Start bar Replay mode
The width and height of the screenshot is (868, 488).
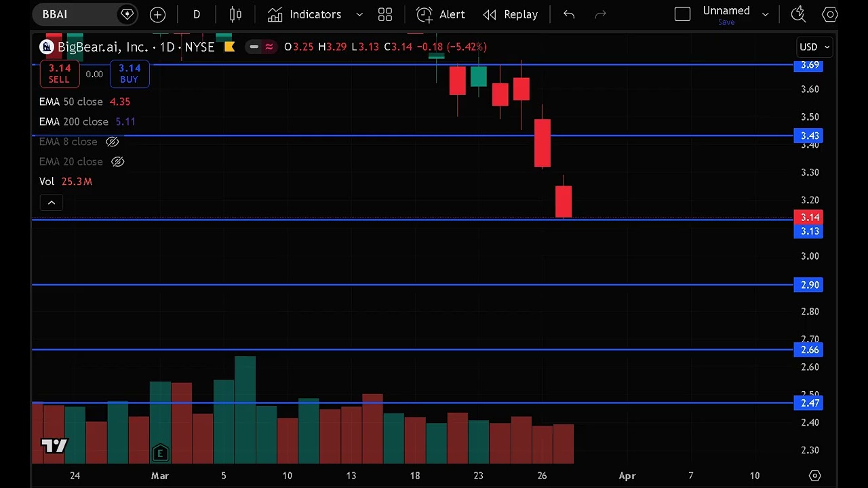(510, 14)
